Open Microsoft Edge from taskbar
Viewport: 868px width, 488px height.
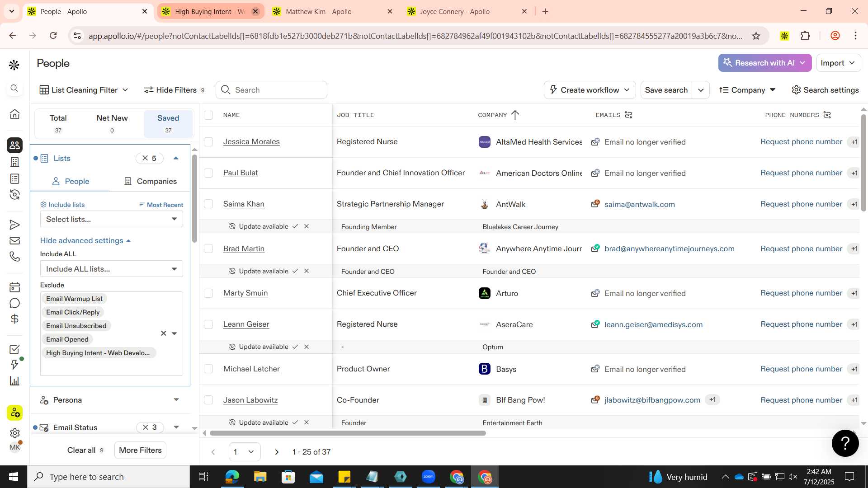232,477
